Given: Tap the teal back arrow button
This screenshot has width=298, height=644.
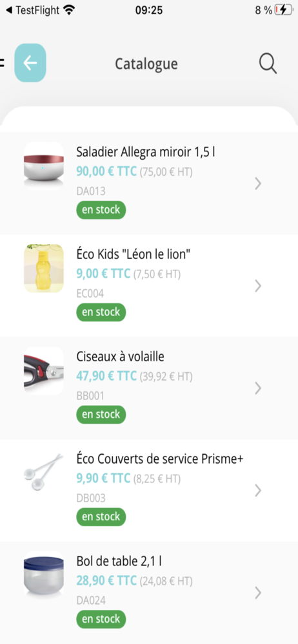Looking at the screenshot, I should (30, 63).
